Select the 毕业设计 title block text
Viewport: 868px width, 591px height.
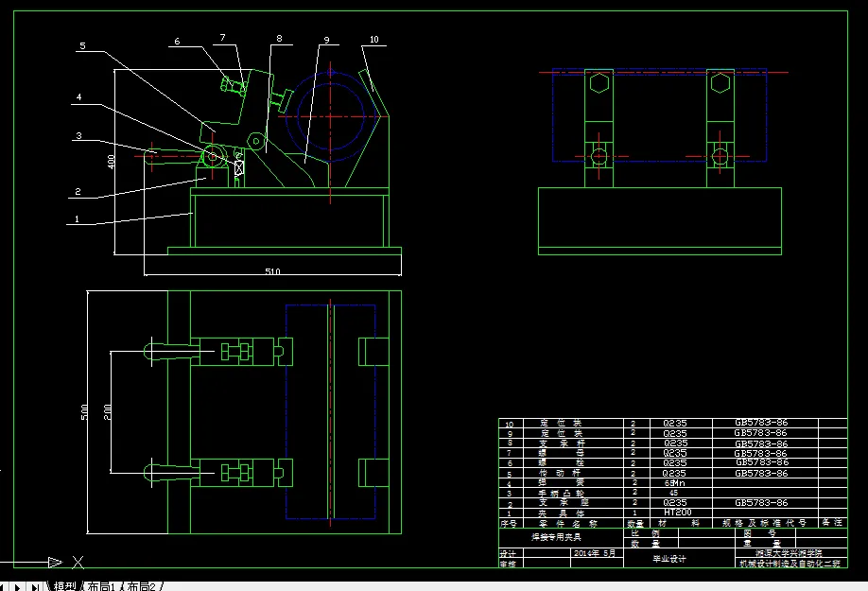point(669,559)
